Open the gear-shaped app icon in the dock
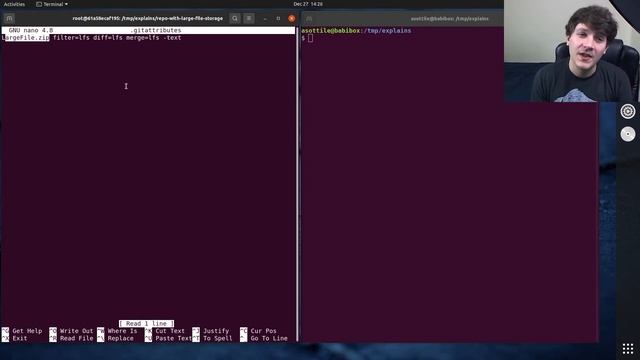The image size is (640, 360). [x=628, y=111]
